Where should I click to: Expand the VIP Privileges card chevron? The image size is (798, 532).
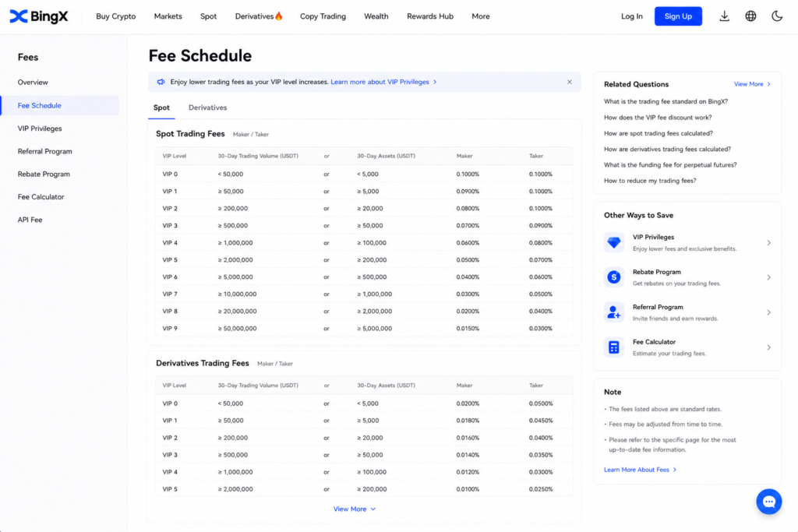(x=768, y=243)
